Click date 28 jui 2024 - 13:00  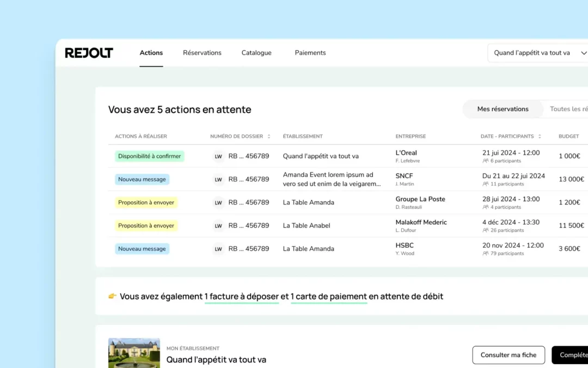point(511,199)
